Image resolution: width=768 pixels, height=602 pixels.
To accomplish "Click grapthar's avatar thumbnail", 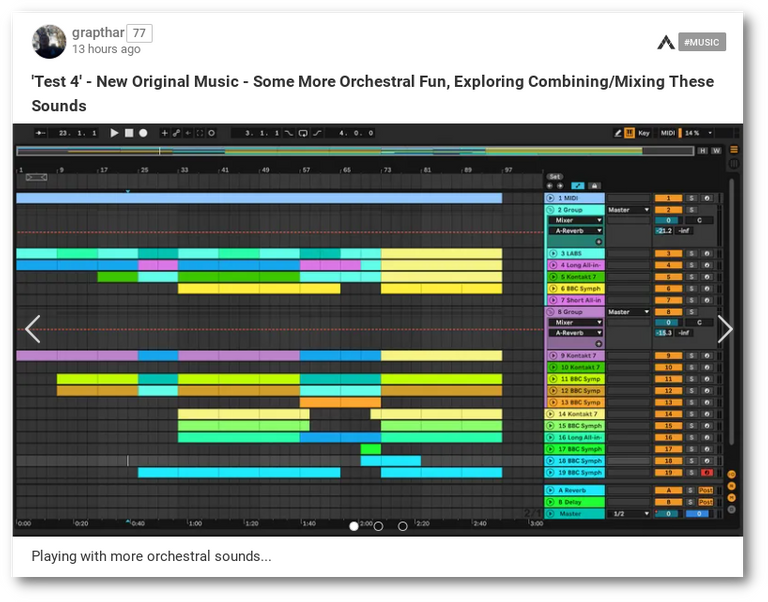I will (x=49, y=42).
